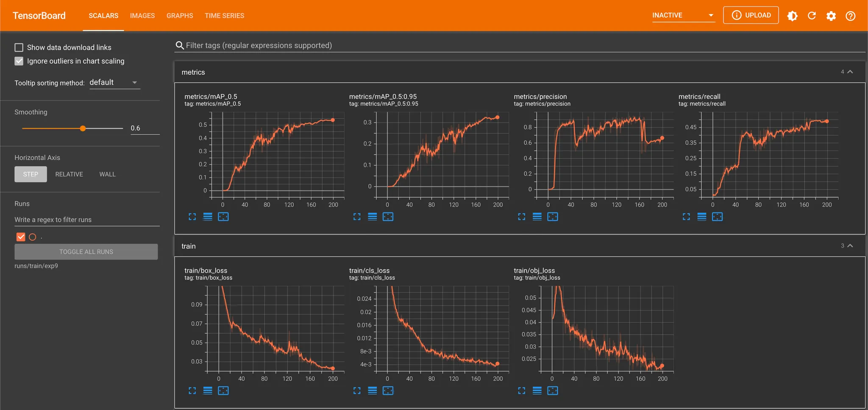The width and height of the screenshot is (868, 410).
Task: Toggle dark mode theme icon
Action: click(x=792, y=16)
